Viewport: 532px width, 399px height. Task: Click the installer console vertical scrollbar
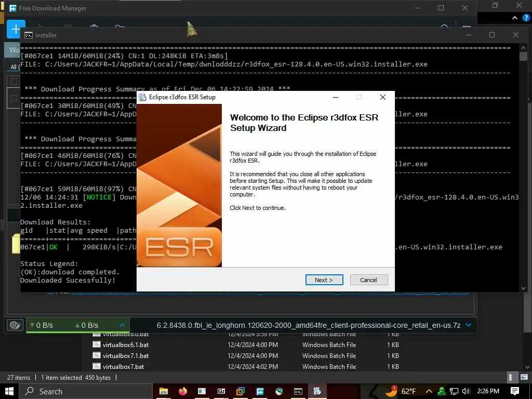[x=523, y=168]
